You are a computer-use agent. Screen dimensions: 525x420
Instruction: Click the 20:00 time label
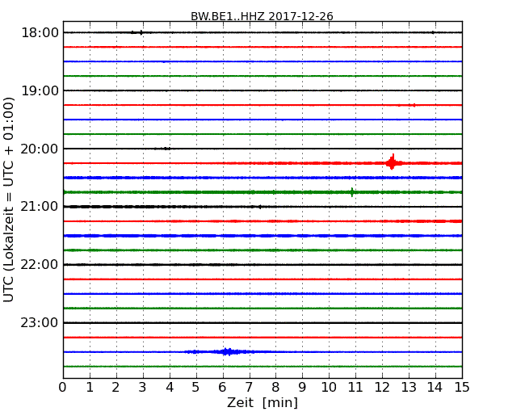[x=40, y=149]
